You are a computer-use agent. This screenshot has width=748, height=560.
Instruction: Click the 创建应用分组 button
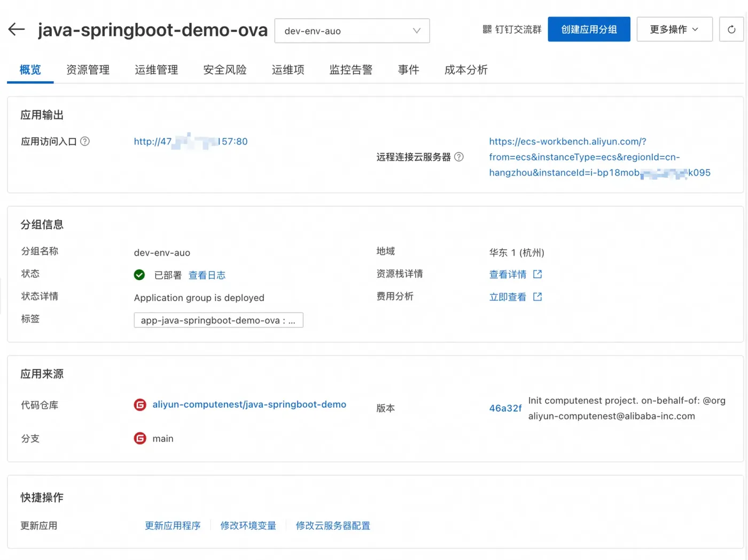point(589,29)
